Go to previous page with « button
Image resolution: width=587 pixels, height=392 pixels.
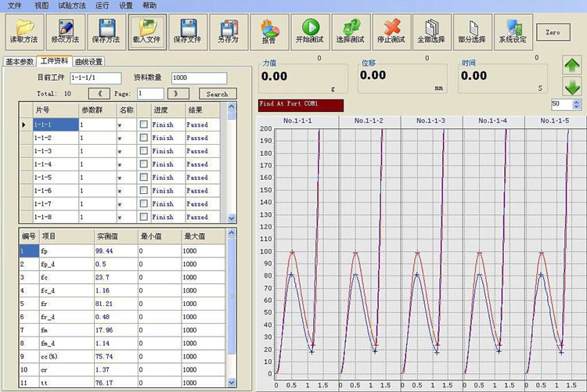(101, 93)
